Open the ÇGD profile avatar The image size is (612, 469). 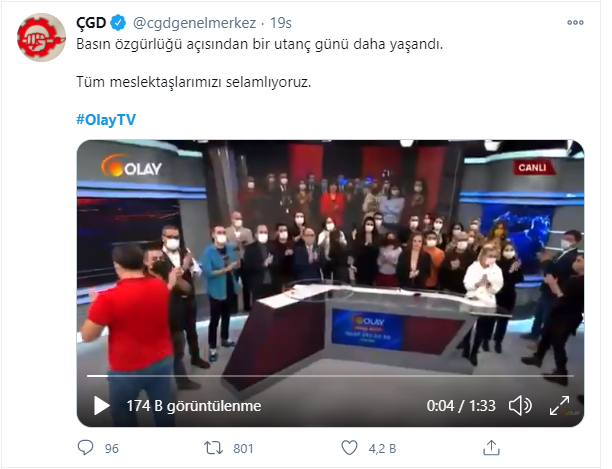point(41,37)
